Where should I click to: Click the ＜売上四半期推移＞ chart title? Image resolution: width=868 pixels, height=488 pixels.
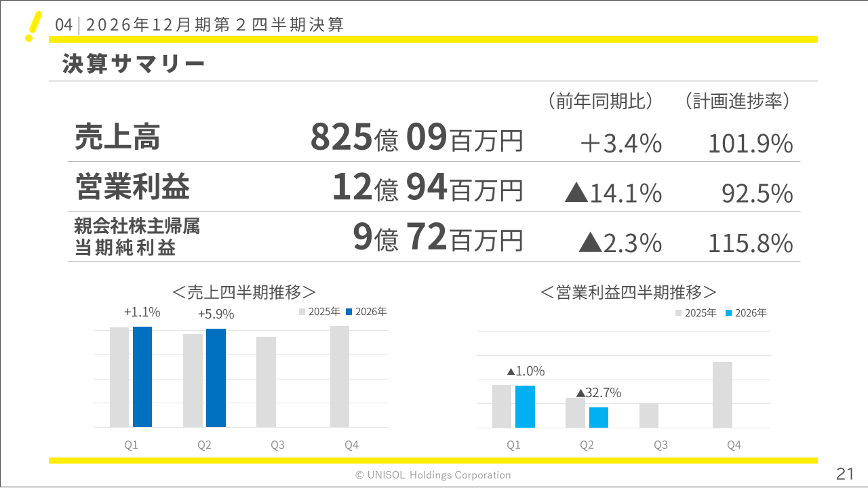click(244, 292)
